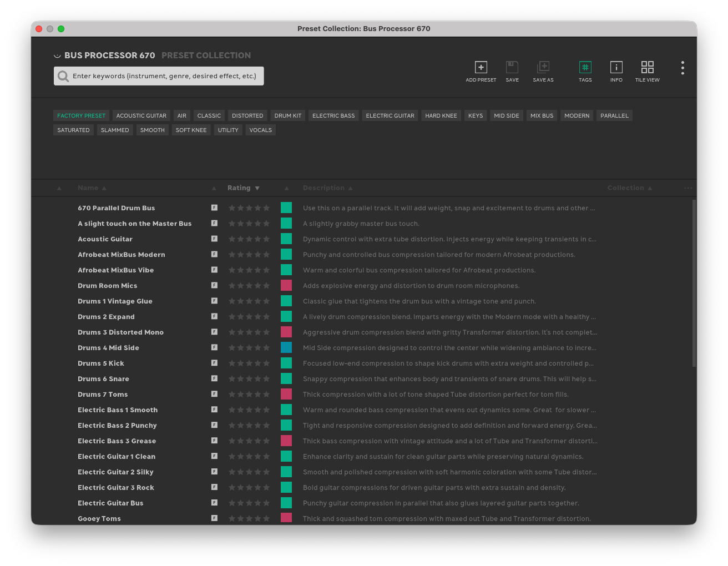728x566 pixels.
Task: Toggle the Classic tag filter
Action: (209, 115)
